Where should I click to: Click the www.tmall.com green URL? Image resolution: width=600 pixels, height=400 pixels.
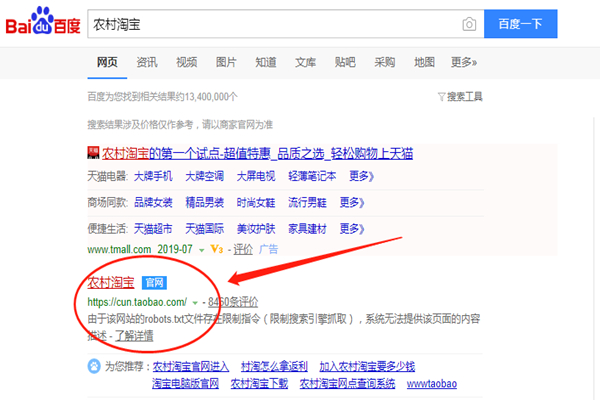click(119, 250)
